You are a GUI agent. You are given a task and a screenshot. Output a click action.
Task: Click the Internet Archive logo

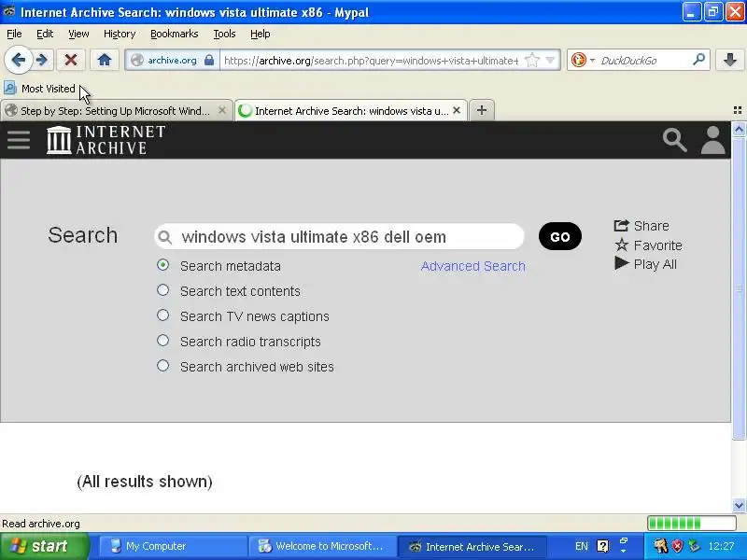tap(106, 139)
